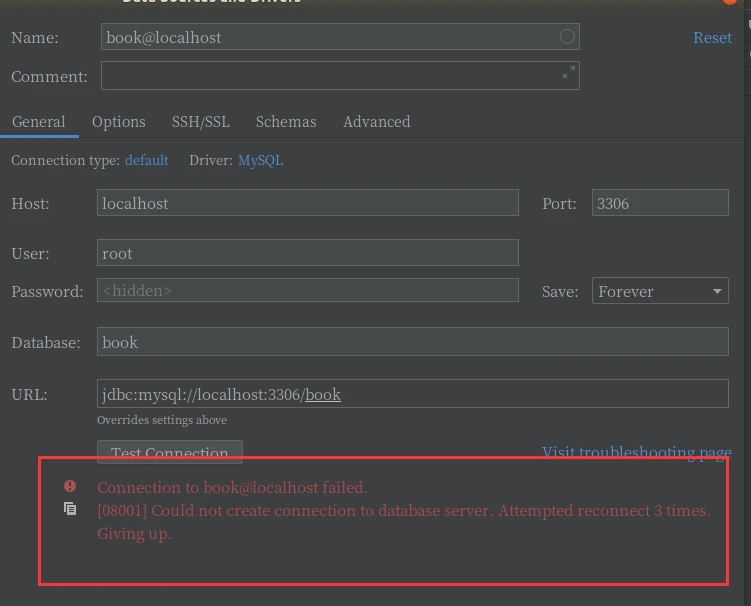Image resolution: width=751 pixels, height=606 pixels.
Task: Go to the Advanced tab
Action: [376, 122]
